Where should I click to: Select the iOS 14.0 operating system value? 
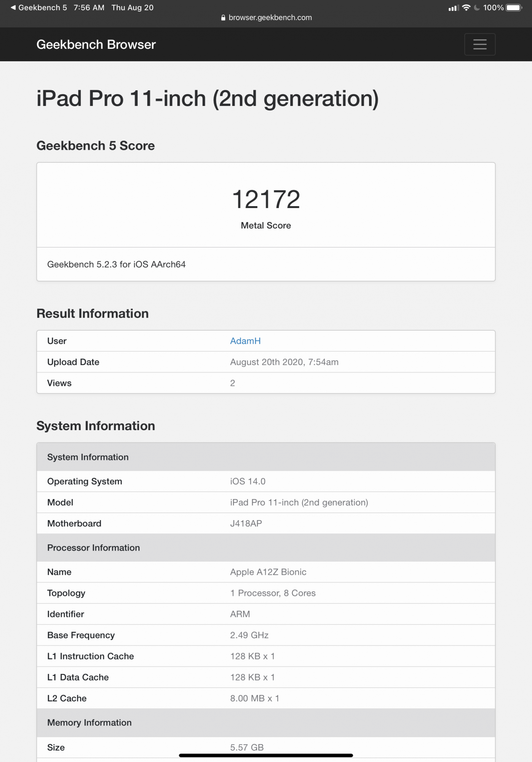(248, 481)
